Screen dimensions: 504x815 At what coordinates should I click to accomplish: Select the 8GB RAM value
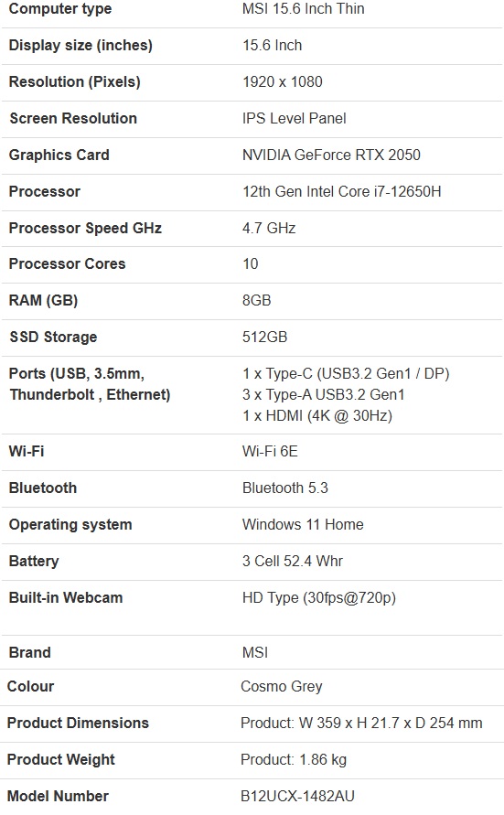click(x=257, y=300)
